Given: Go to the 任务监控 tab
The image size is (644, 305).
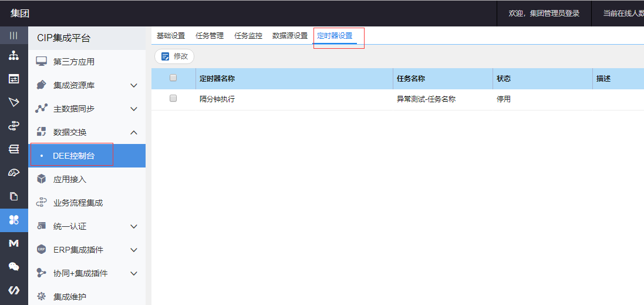Looking at the screenshot, I should tap(248, 36).
